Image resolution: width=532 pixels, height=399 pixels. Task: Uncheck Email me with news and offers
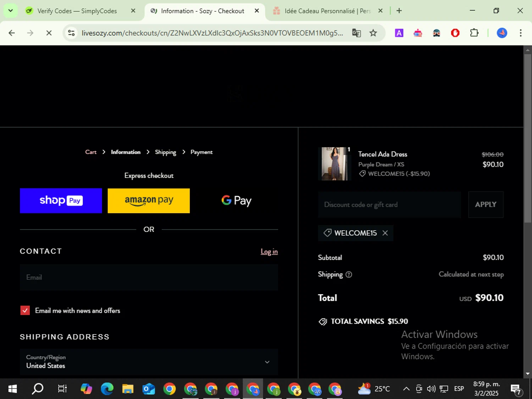pos(25,311)
